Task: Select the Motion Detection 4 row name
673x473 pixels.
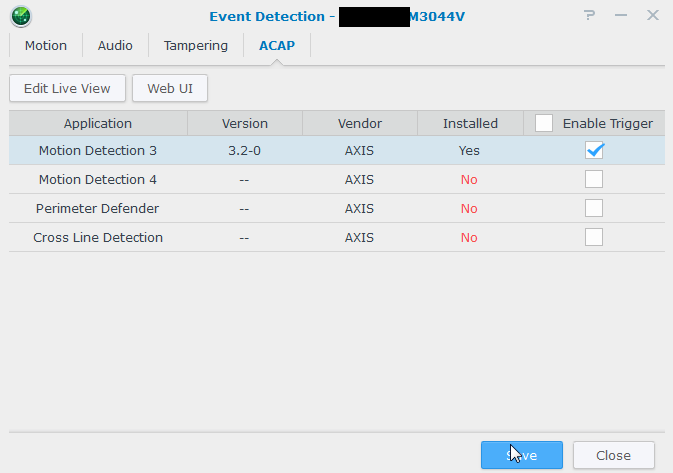Action: click(98, 179)
